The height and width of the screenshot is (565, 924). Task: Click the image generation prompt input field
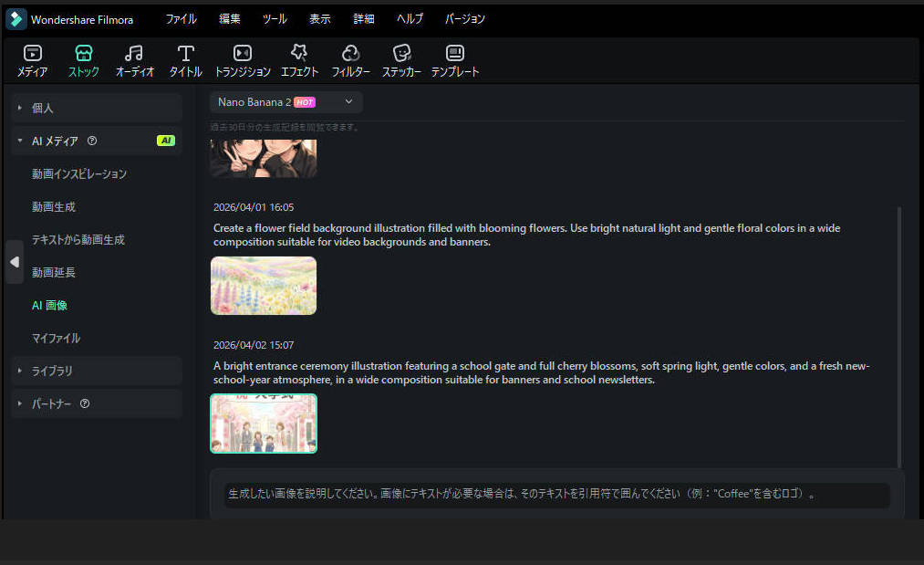[554, 496]
